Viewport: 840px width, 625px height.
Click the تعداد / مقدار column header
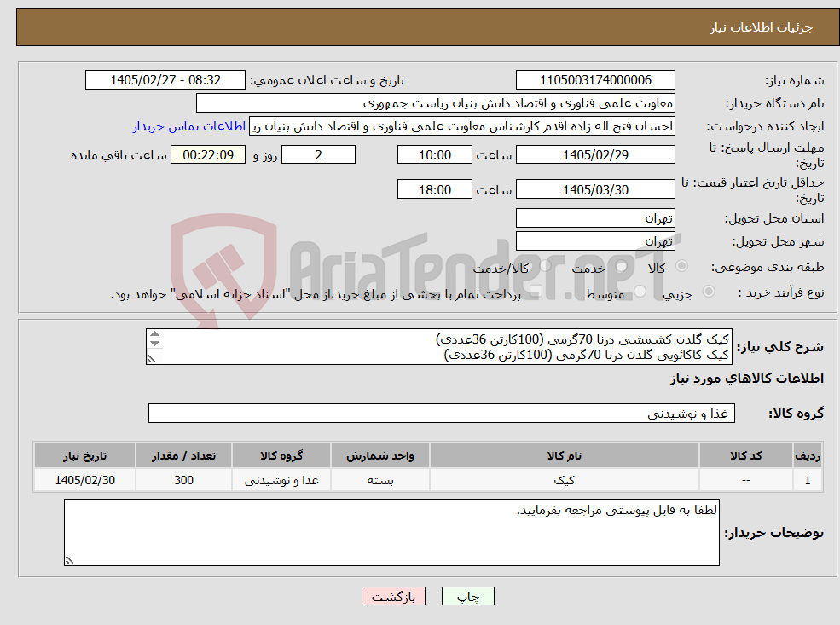pos(183,455)
